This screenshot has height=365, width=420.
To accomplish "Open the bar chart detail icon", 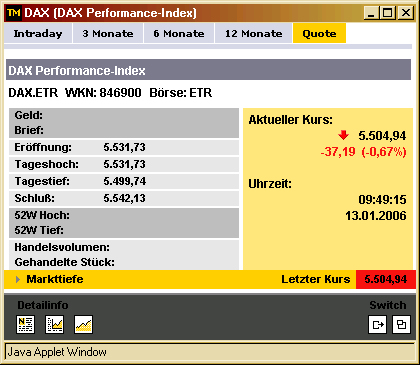I will (54, 325).
